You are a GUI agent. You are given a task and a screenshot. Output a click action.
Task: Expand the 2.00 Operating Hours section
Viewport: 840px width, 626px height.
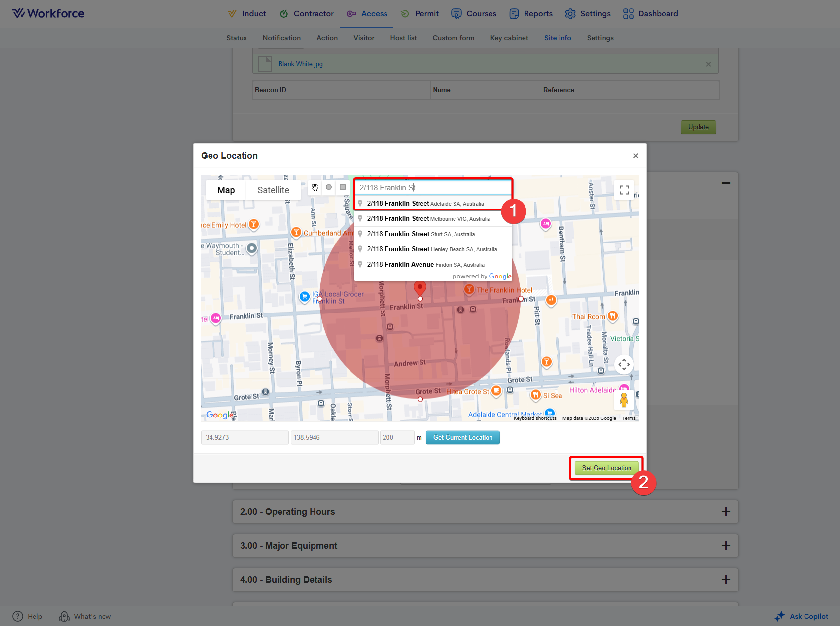click(x=726, y=512)
